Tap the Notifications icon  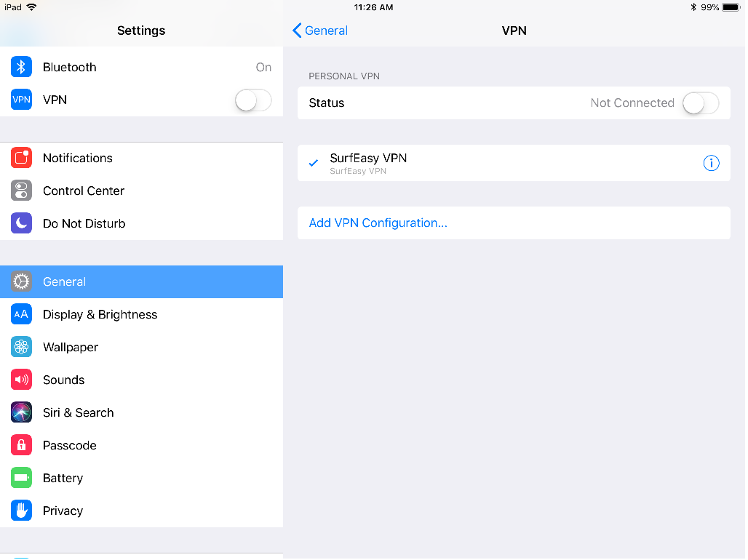point(21,158)
